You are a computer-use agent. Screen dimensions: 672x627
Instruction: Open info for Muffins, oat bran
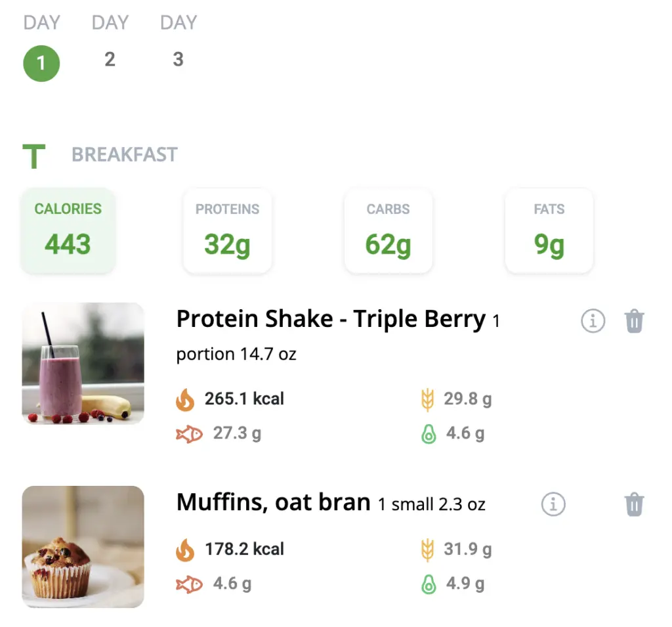[x=553, y=504]
